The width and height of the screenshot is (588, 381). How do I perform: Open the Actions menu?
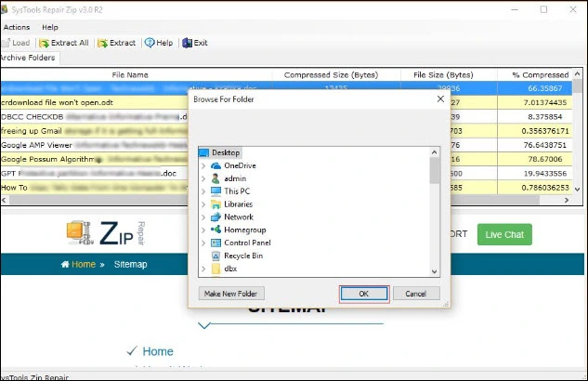(x=17, y=27)
